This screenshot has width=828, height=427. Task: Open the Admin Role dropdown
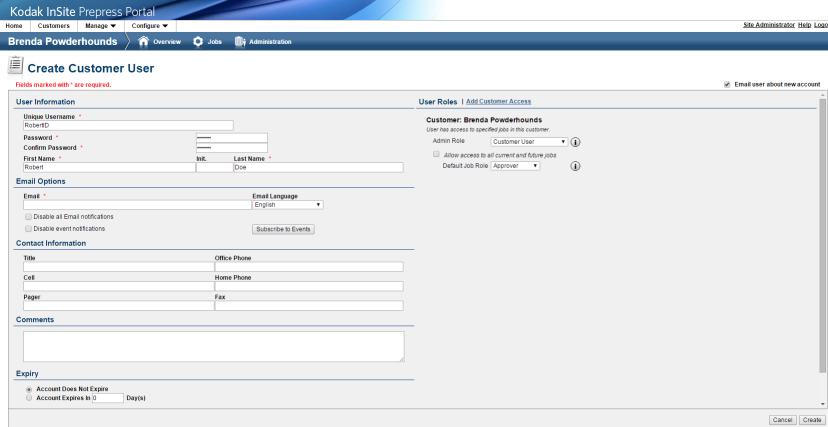[529, 142]
